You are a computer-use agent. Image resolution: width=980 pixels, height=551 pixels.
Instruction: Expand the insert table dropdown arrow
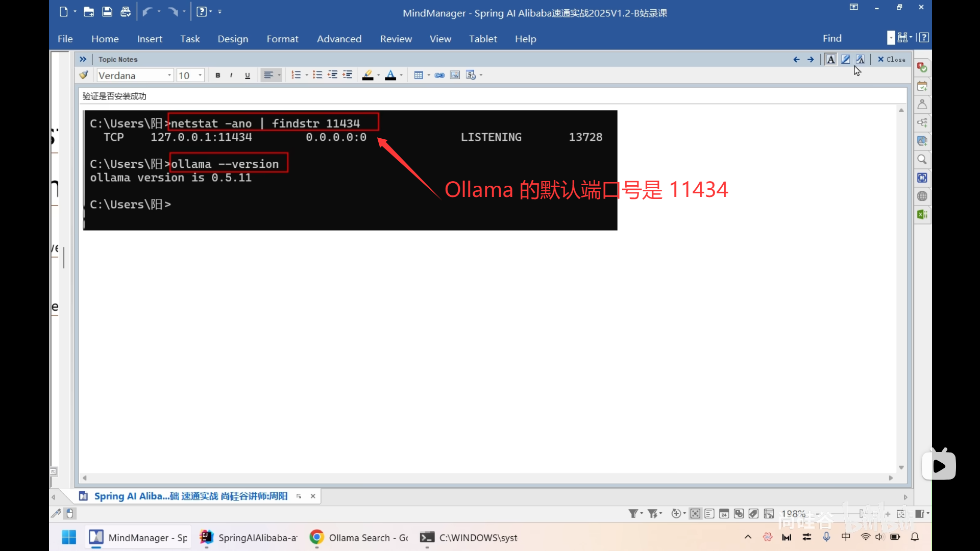click(429, 75)
